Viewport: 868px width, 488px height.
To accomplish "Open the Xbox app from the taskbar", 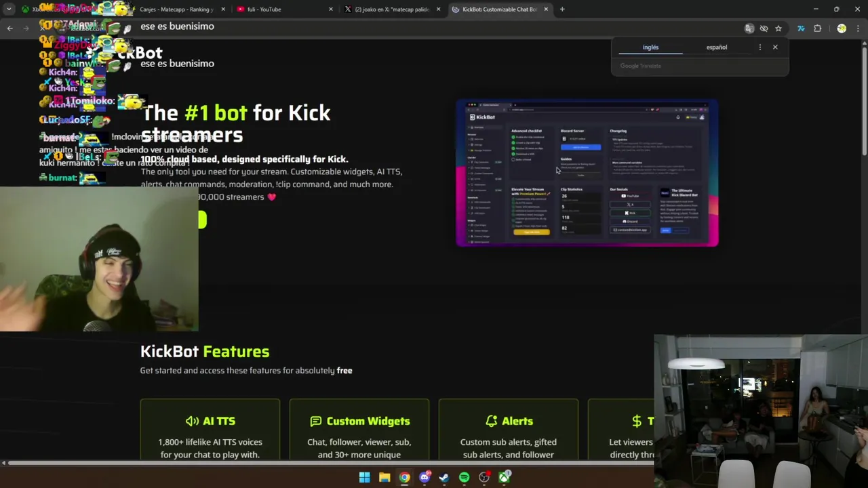I will (x=505, y=478).
